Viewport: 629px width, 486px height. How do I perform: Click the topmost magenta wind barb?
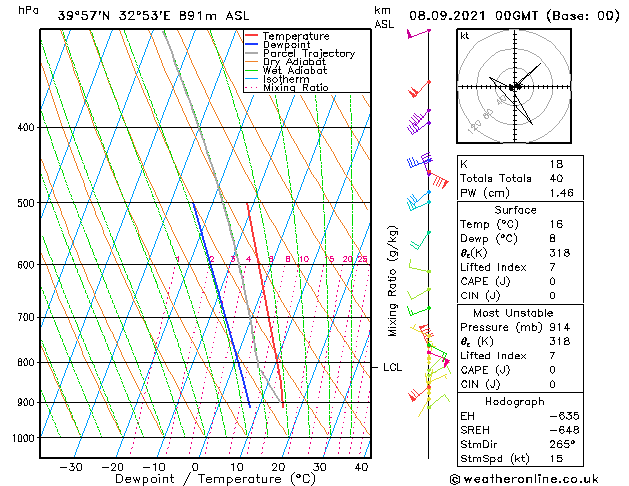419,34
